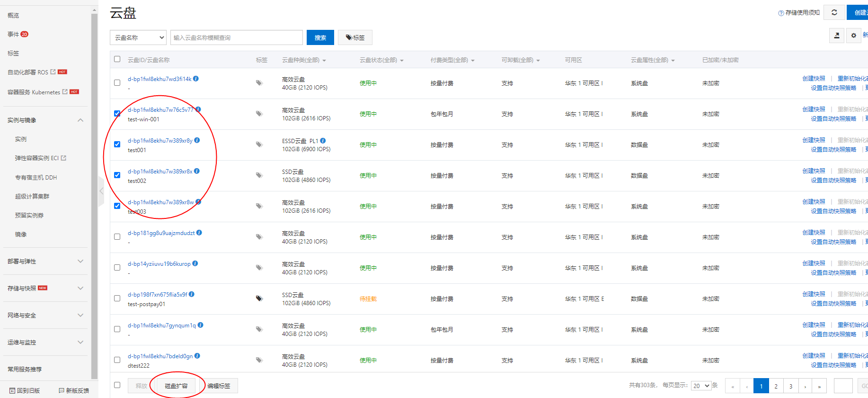
Task: Click the tag icon in the test-win-001 row
Action: (259, 114)
